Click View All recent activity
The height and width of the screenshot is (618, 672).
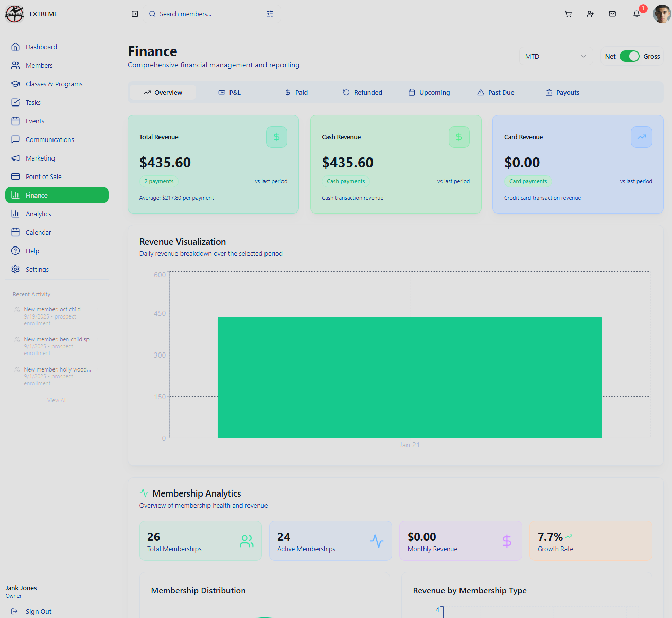(57, 400)
